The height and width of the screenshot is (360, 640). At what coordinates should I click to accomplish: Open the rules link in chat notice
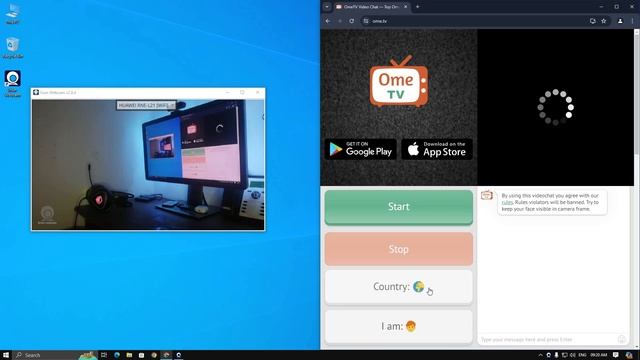(x=507, y=202)
